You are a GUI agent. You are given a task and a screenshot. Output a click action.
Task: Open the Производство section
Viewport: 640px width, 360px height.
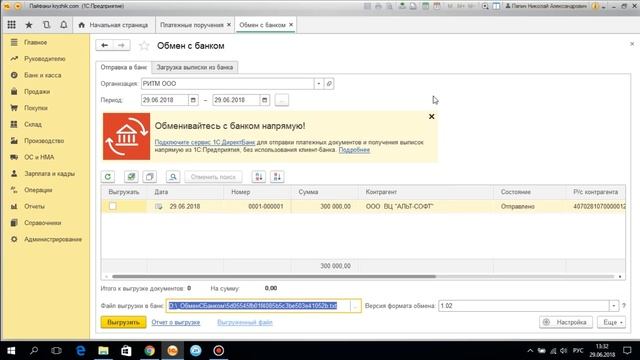click(x=44, y=141)
